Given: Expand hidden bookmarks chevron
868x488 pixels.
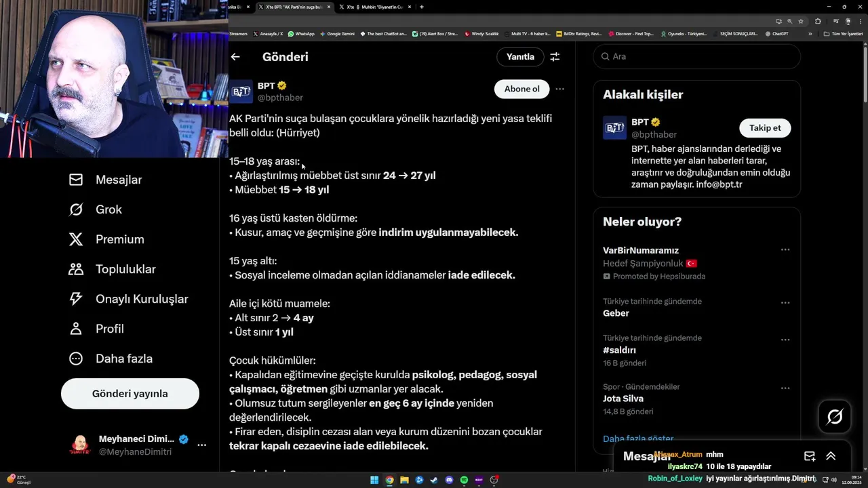Looking at the screenshot, I should click(810, 33).
